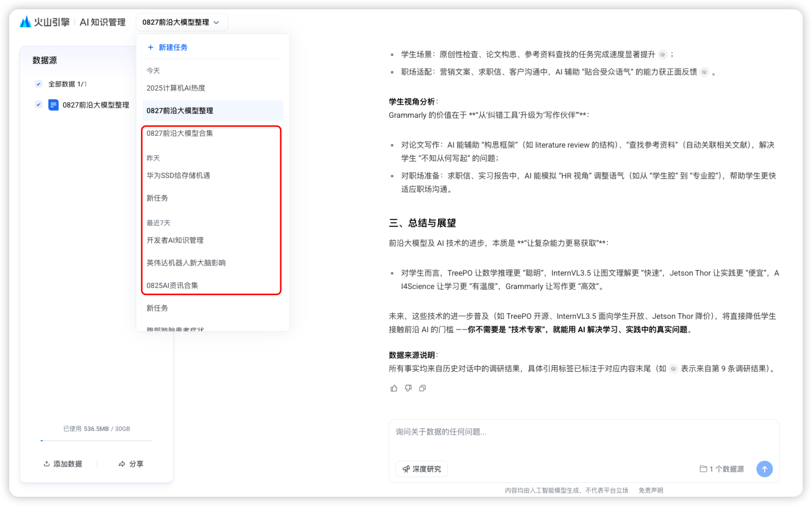
Task: Click the citation icon in 数据来源说明
Action: pyautogui.click(x=673, y=369)
